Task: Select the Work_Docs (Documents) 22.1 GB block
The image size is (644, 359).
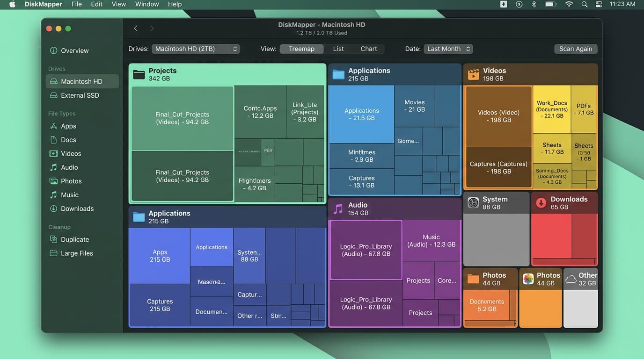Action: click(x=552, y=109)
